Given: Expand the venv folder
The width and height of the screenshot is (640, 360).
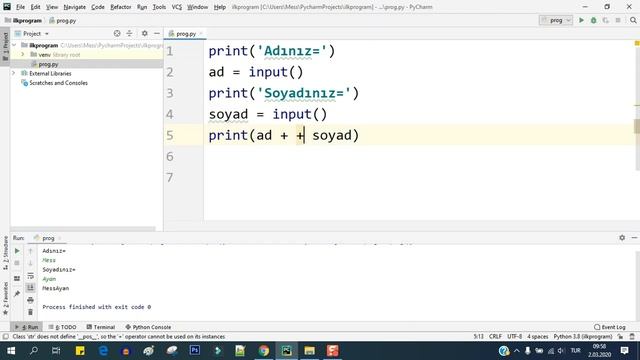Looking at the screenshot, I should (23, 54).
